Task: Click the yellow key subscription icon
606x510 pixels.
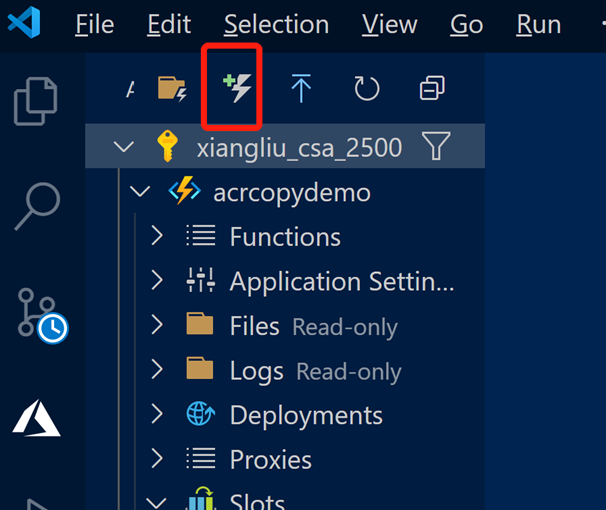Action: 167,146
